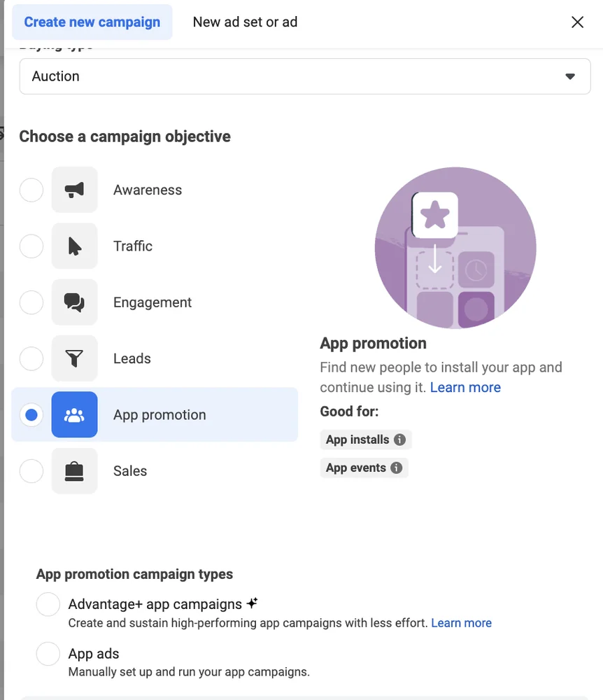Select the App ads radio button
The width and height of the screenshot is (603, 700).
(48, 654)
